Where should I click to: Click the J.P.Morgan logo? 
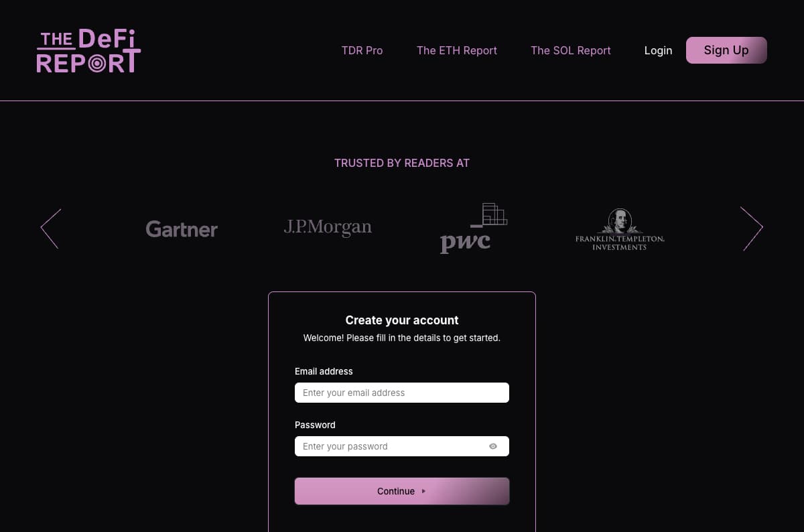coord(328,228)
